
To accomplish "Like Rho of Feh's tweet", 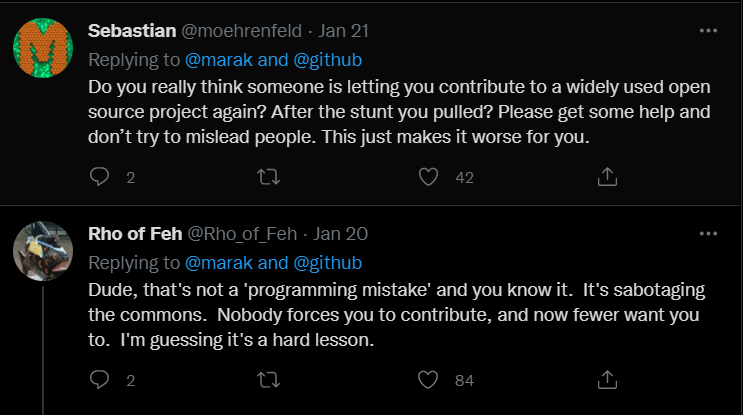I will (x=429, y=379).
